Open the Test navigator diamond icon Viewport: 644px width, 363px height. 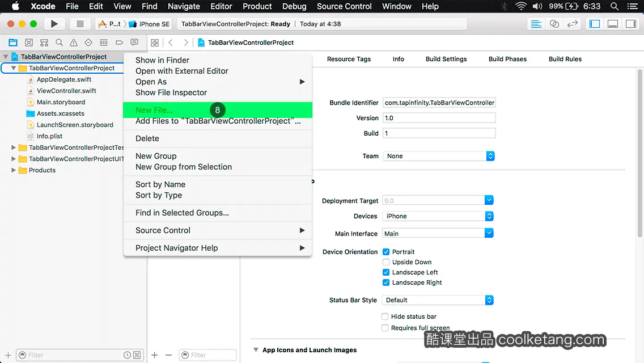point(88,43)
